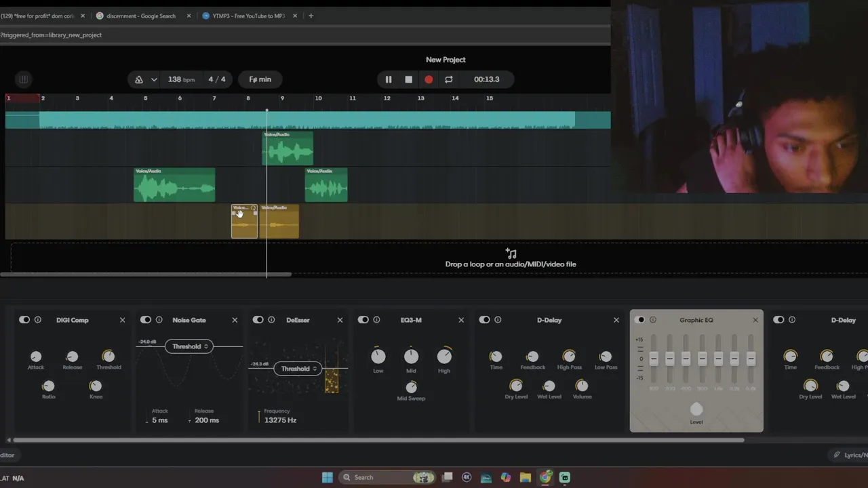Screen dimensions: 868x488
Task: Toggle the DeEsser effect on/off
Action: point(258,320)
